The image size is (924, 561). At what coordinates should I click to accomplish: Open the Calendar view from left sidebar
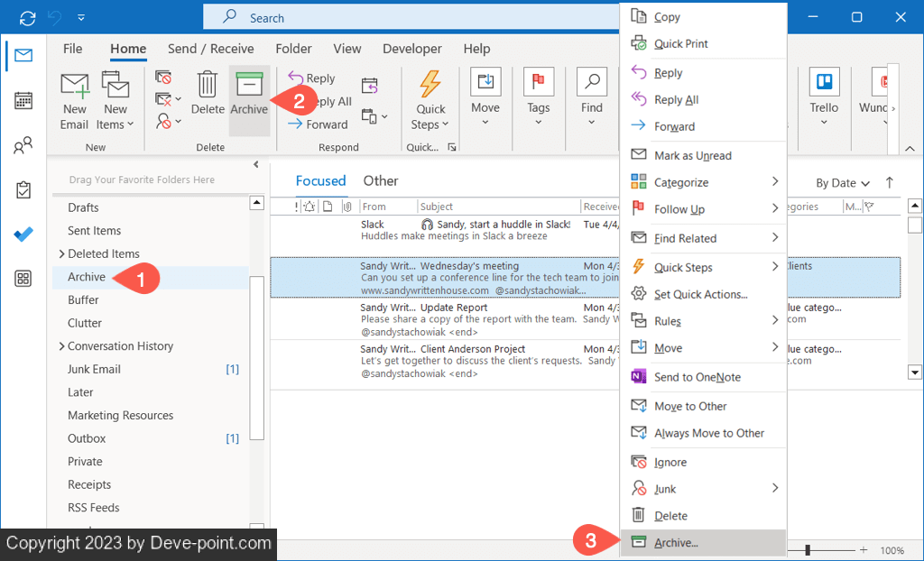23,100
